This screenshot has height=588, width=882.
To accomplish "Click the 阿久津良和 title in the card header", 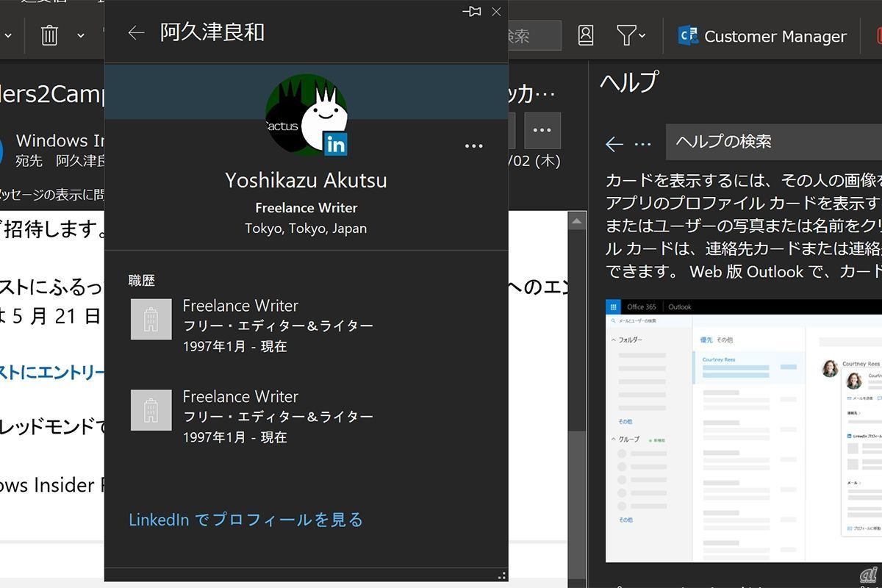I will click(212, 32).
